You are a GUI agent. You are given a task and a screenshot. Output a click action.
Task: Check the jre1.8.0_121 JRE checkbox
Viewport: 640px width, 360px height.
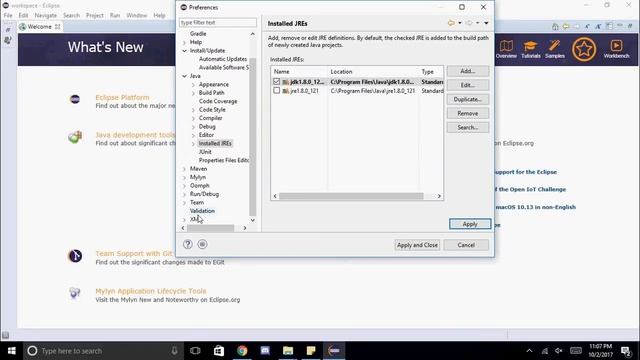277,91
